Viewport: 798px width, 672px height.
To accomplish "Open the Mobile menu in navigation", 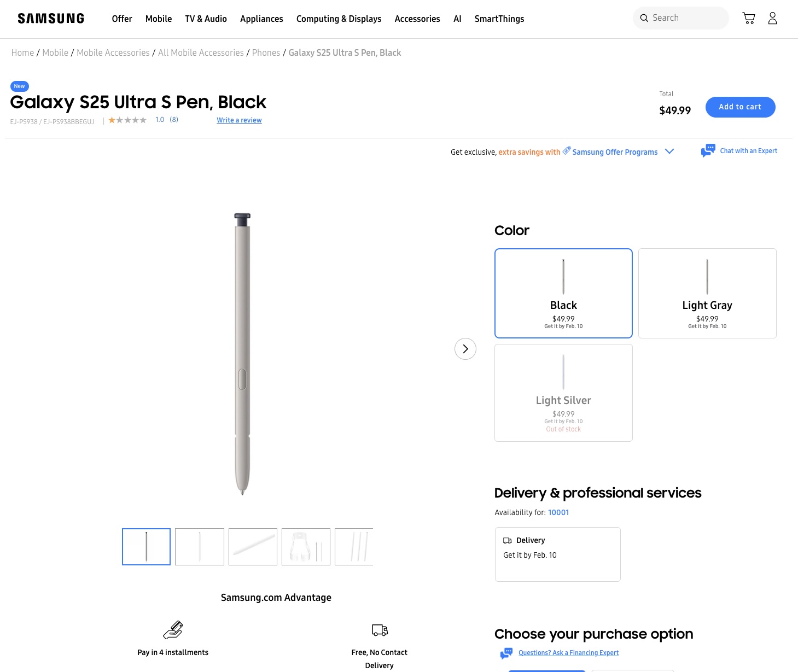I will click(159, 19).
